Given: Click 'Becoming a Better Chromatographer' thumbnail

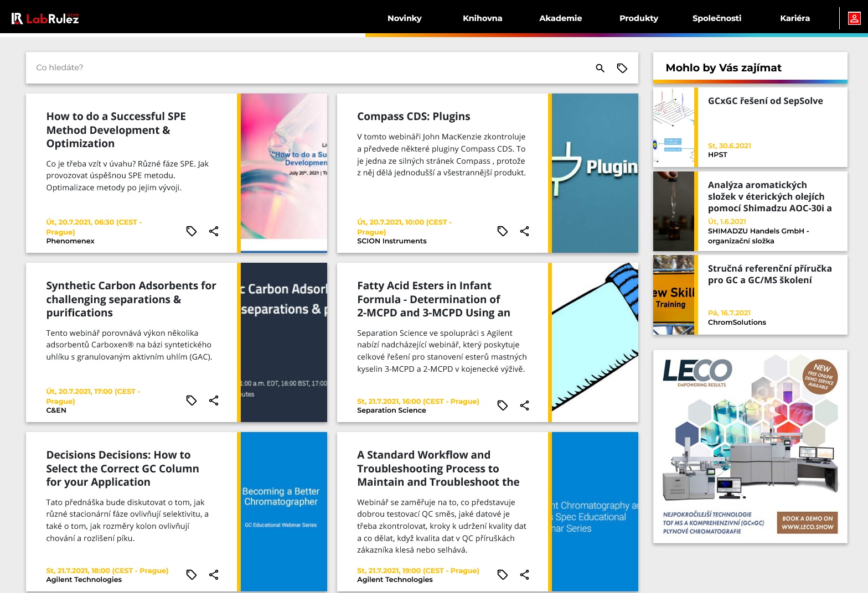Looking at the screenshot, I should [284, 512].
